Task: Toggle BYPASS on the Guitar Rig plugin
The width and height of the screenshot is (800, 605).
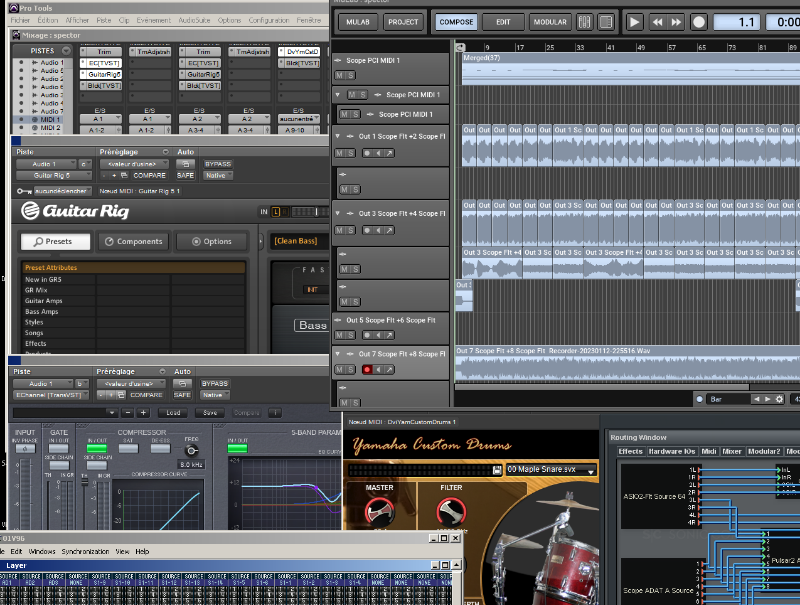Action: coord(218,164)
